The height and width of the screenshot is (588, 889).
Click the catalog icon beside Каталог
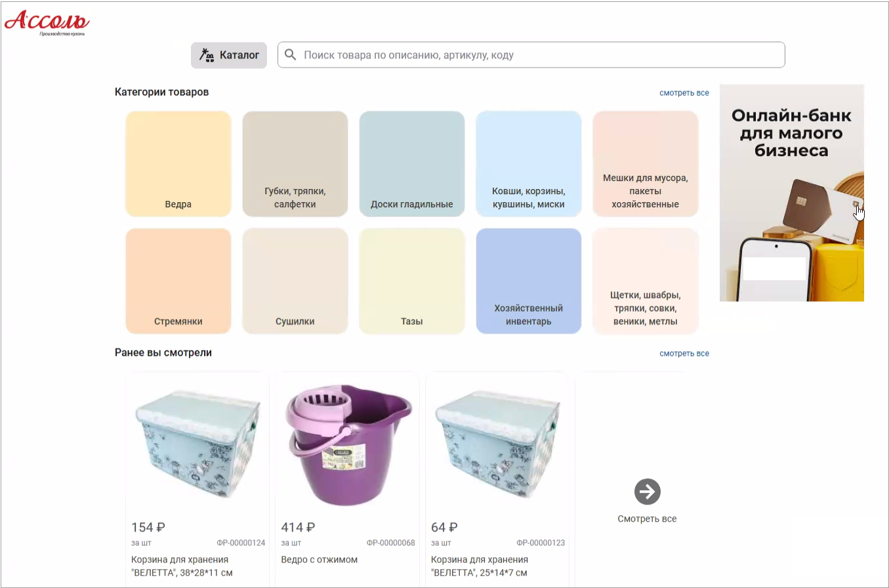[207, 55]
